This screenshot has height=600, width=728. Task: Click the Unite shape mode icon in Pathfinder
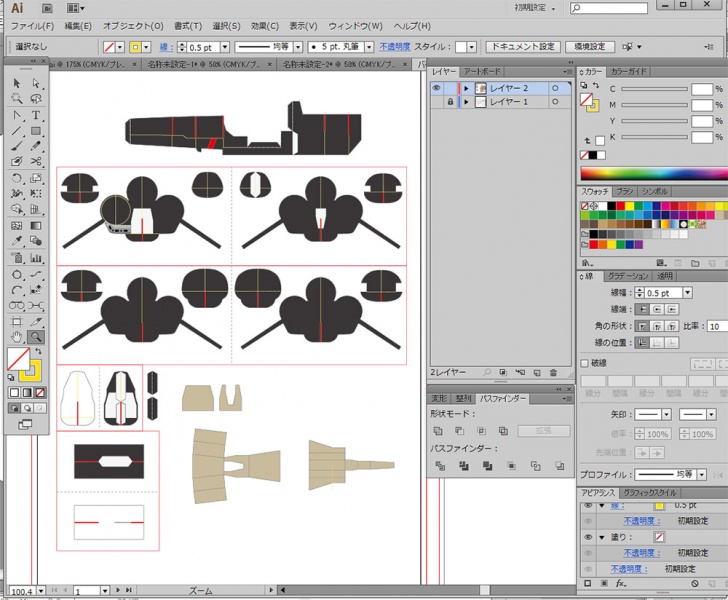click(437, 431)
